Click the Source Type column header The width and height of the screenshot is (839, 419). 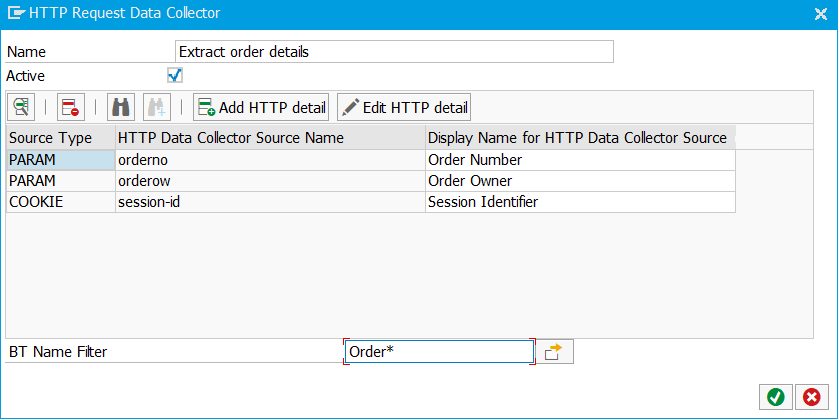click(61, 138)
